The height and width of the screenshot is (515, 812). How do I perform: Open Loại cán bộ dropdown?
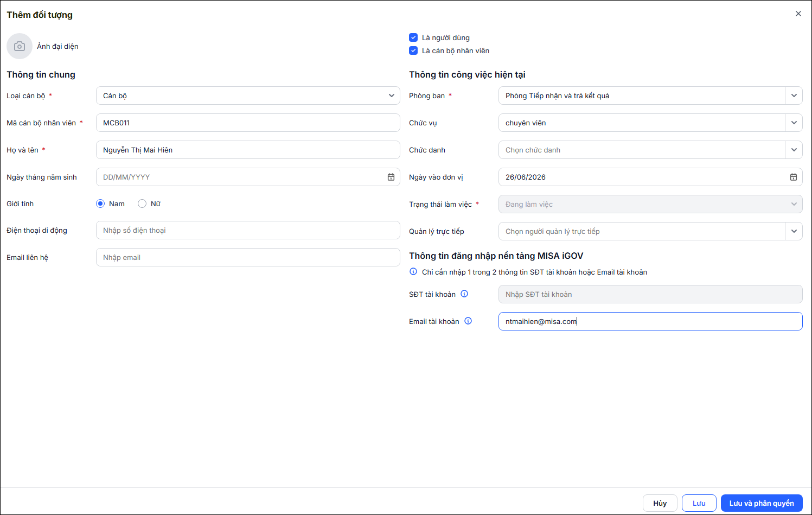point(248,96)
